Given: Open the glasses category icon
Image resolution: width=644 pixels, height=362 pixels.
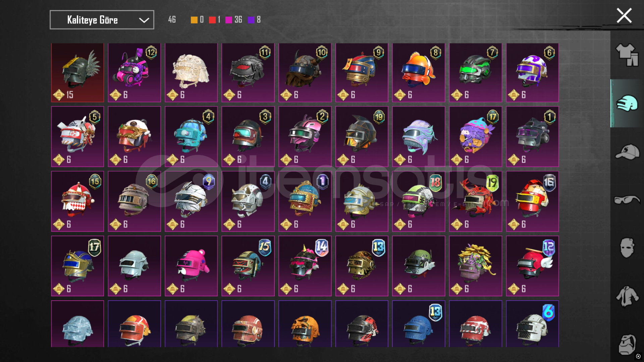Looking at the screenshot, I should 627,200.
